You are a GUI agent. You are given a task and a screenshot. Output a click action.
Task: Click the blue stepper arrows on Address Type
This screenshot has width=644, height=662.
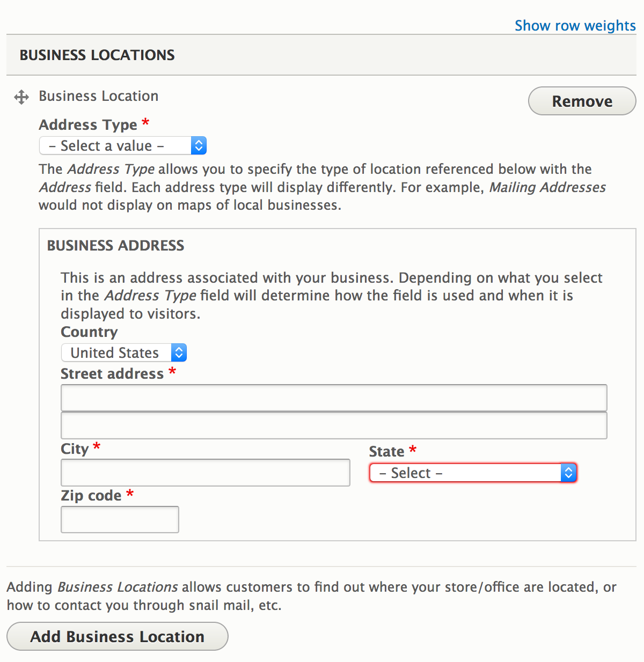click(198, 145)
